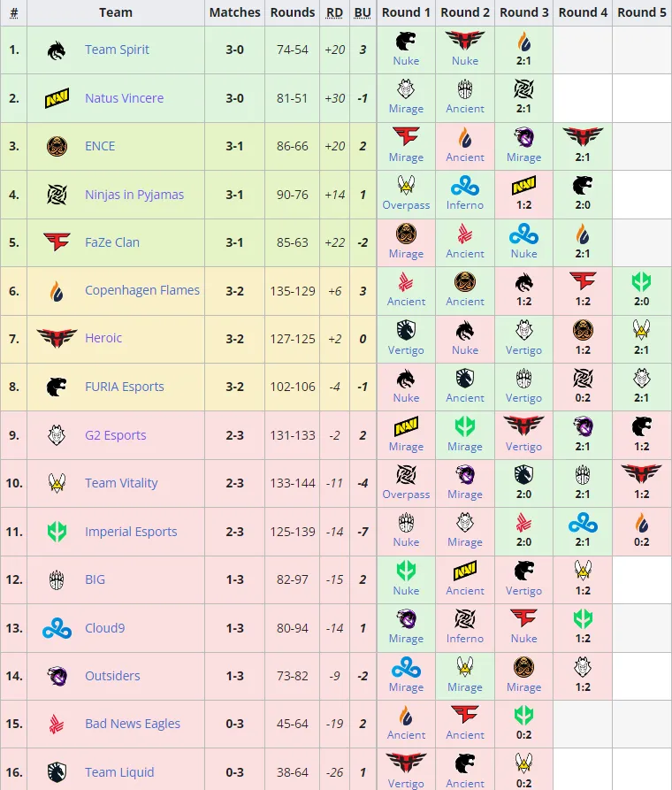Click the 3-1 matches record for ENCE

(234, 147)
